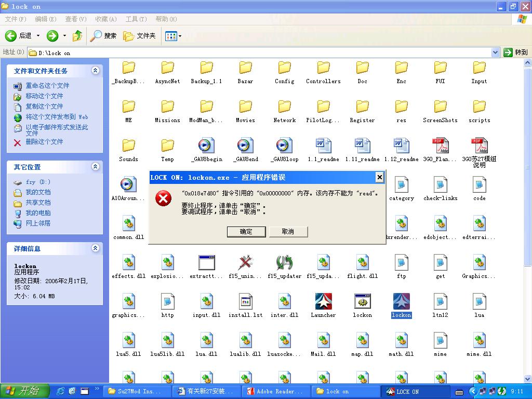Switch to LOCK ON taskbar button
The image size is (532, 399).
click(415, 392)
